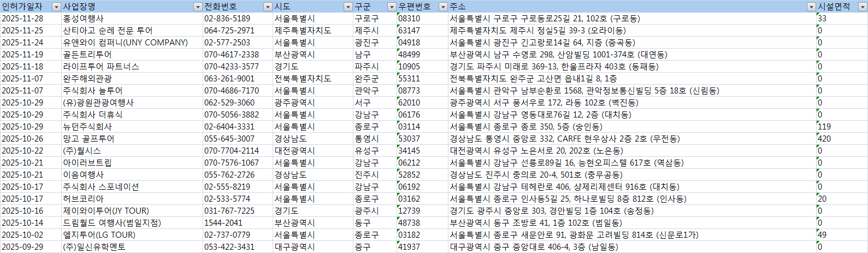Select the 완주해외관광 cell

(x=132, y=79)
